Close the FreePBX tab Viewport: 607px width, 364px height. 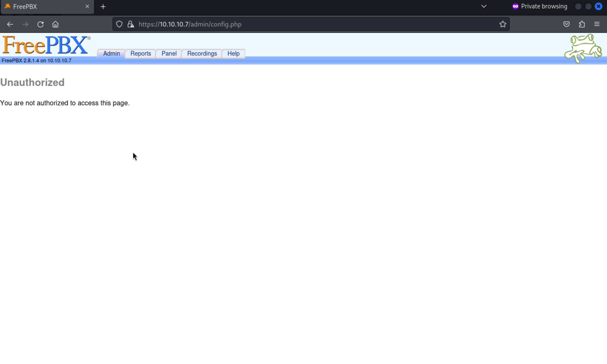pos(87,7)
